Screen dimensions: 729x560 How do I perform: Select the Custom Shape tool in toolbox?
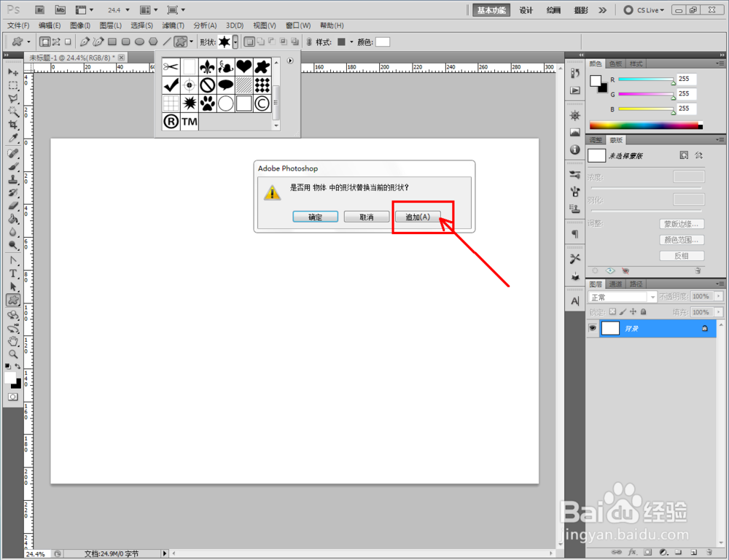[x=13, y=300]
